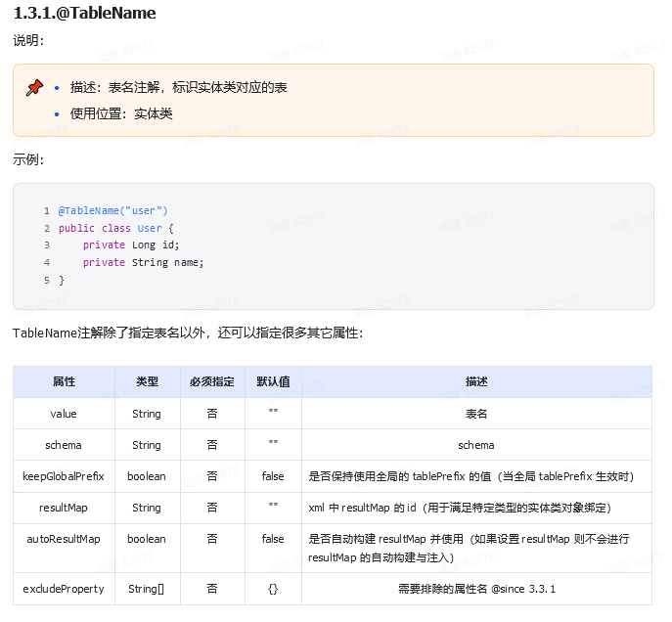Click 'String' type in resultMap row

147,508
